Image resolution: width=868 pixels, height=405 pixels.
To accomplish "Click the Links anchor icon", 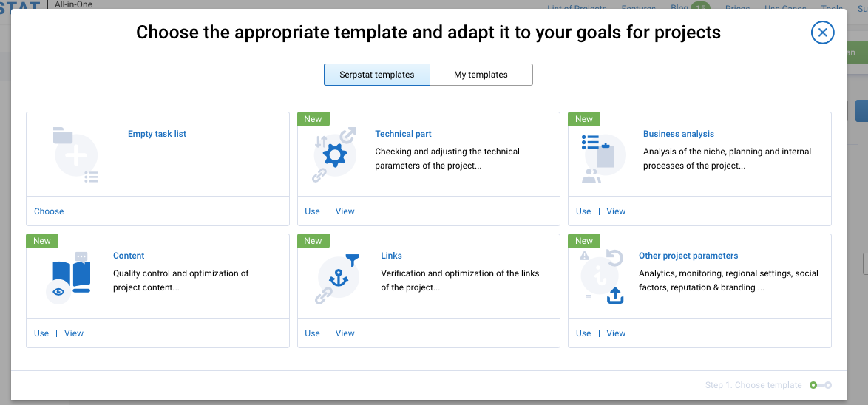I will [x=338, y=277].
